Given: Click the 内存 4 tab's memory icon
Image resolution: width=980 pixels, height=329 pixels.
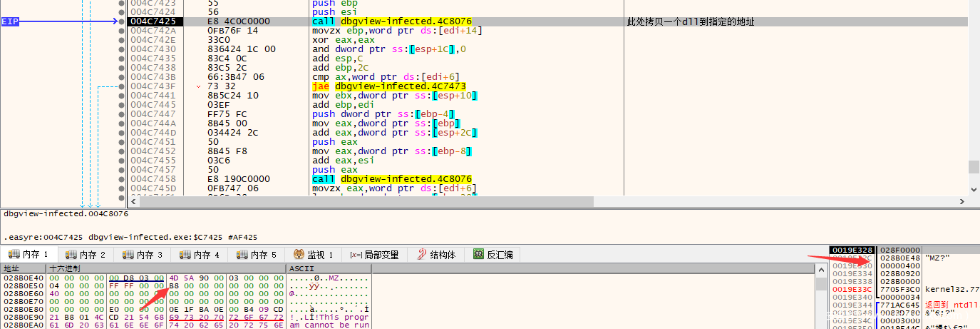Looking at the screenshot, I should [x=184, y=255].
